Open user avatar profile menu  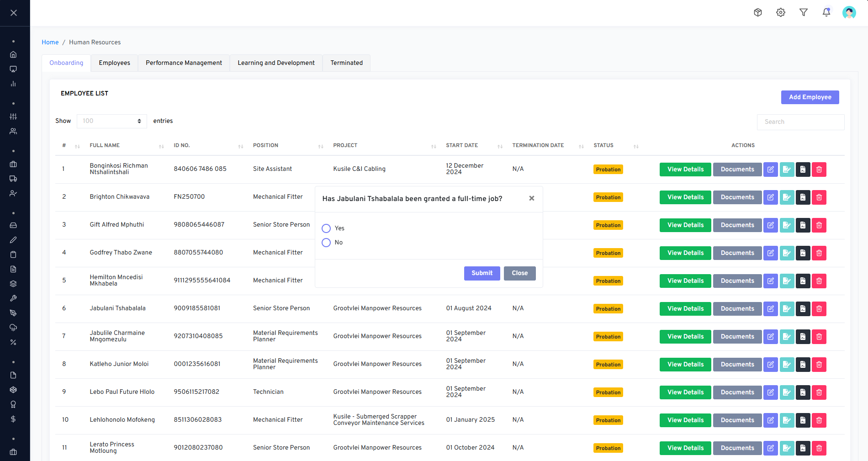pyautogui.click(x=849, y=13)
